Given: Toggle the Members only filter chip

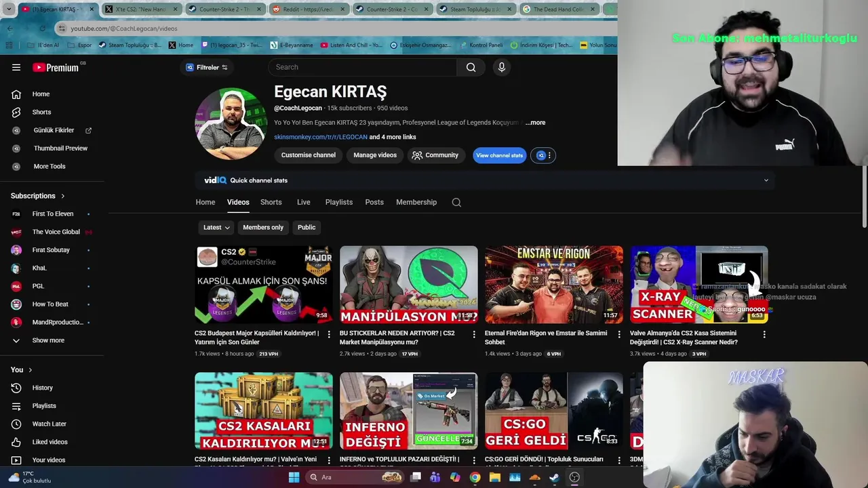Looking at the screenshot, I should [263, 228].
